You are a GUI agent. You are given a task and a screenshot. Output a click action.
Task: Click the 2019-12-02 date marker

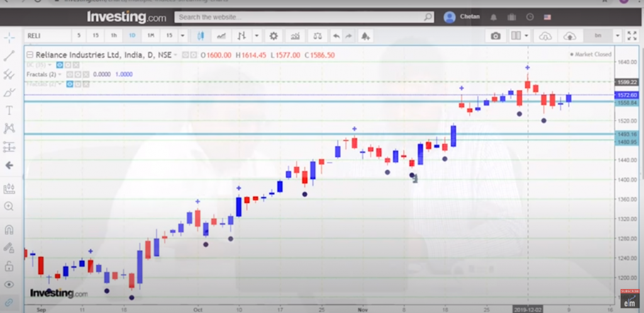[x=528, y=309]
